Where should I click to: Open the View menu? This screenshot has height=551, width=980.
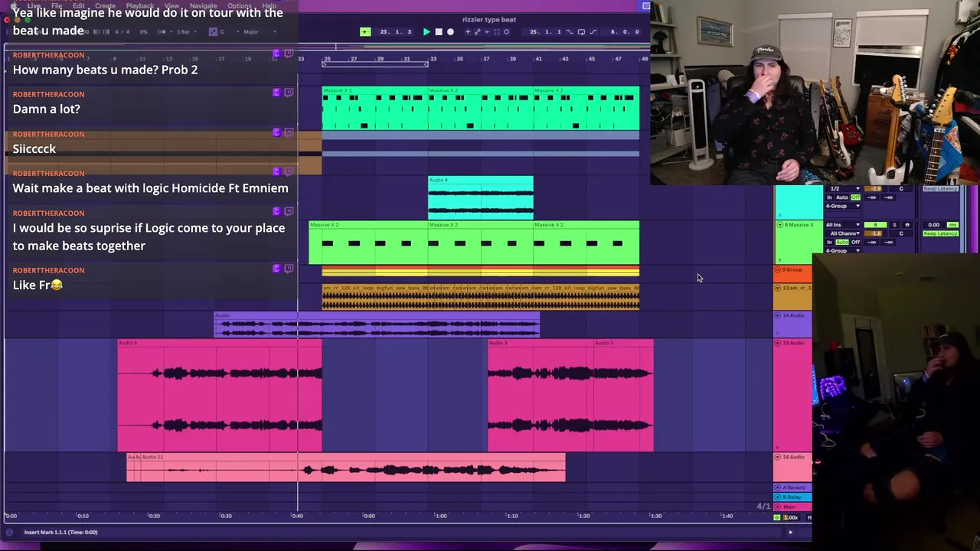click(171, 5)
